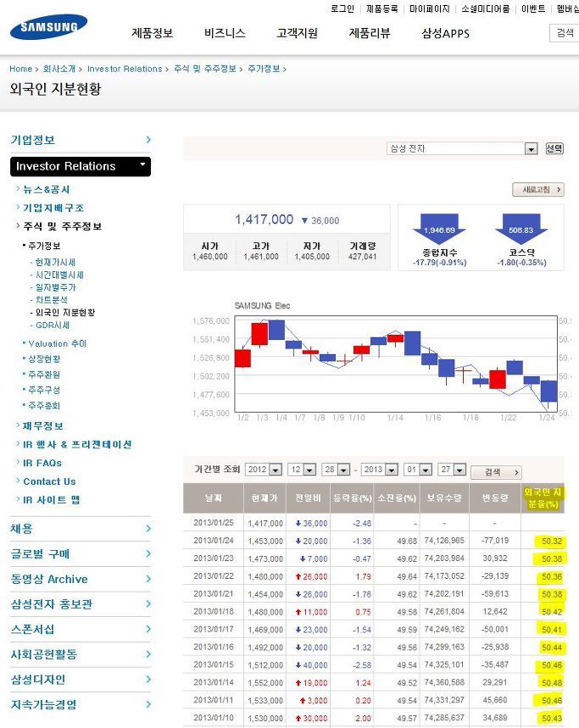Open 뉴스&공시 sidebar item
This screenshot has height=728, width=579.
(47, 190)
